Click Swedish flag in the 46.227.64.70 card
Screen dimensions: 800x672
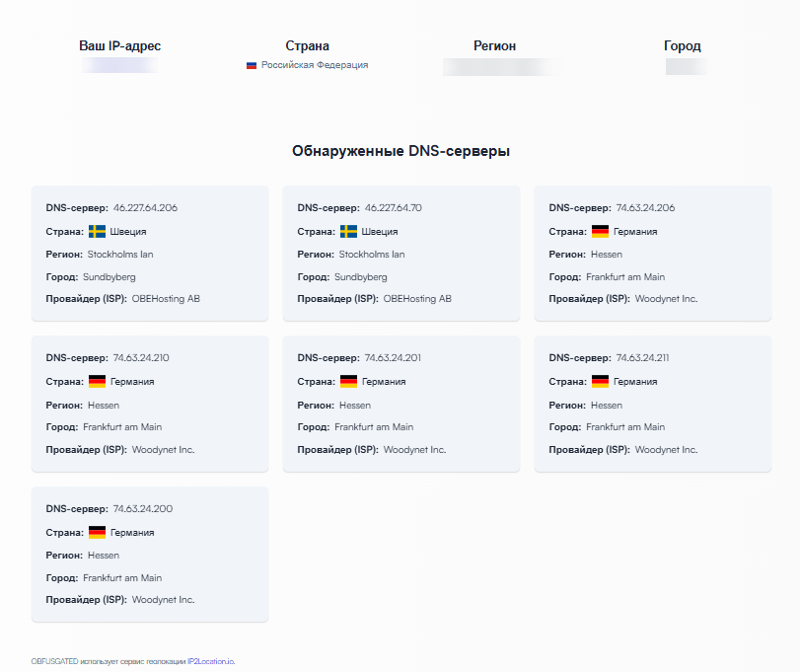coord(348,231)
